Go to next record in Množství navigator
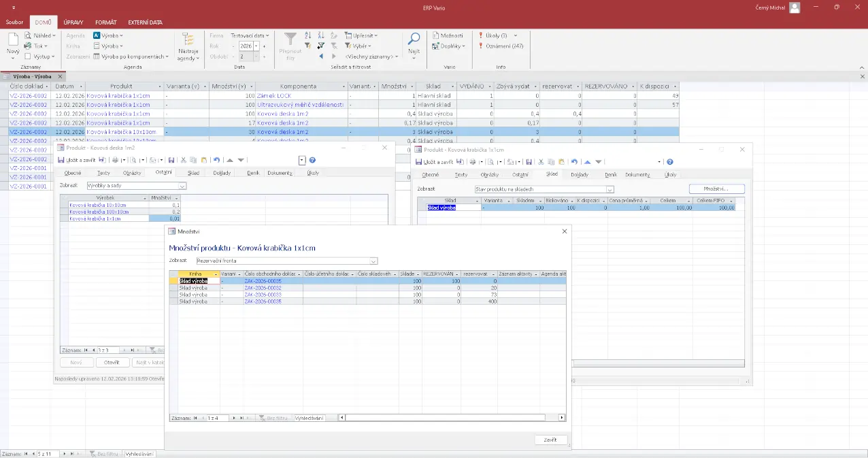Image resolution: width=868 pixels, height=458 pixels. [233, 418]
